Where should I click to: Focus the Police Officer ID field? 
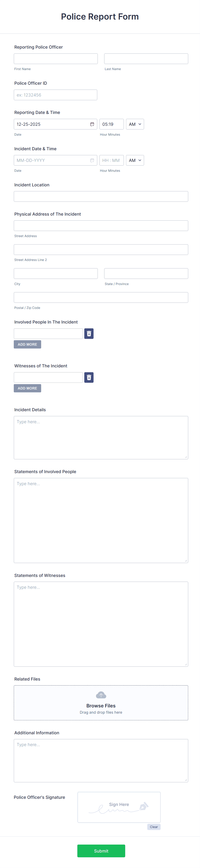click(55, 95)
